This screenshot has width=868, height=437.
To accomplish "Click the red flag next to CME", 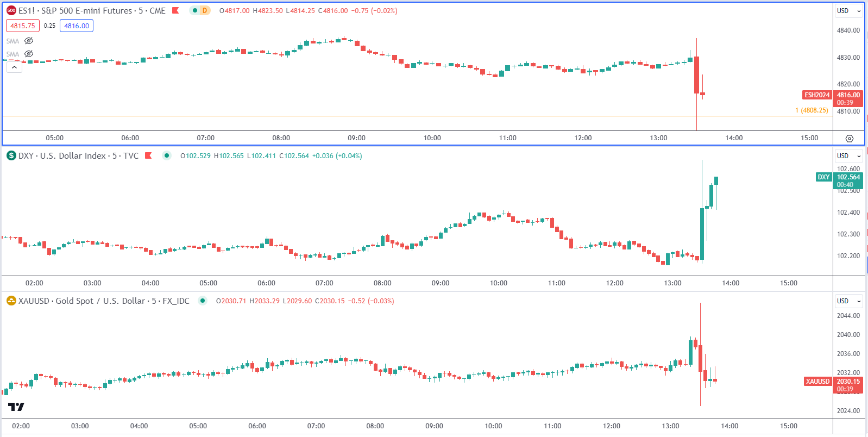I will point(175,10).
